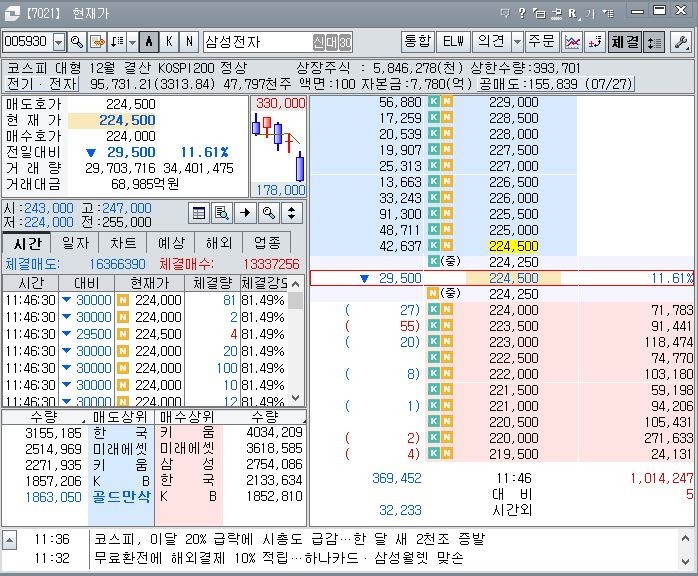Click the candlestick mini chart thumbnail

click(x=278, y=146)
